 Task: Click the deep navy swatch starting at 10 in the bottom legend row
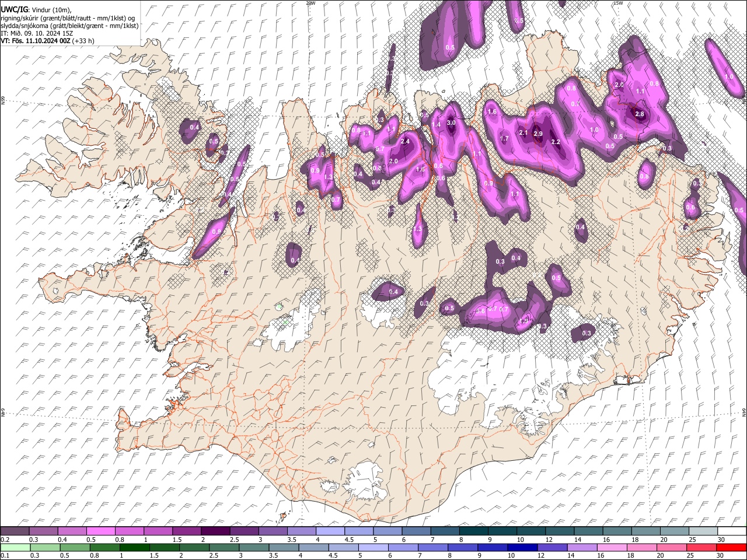[523, 547]
